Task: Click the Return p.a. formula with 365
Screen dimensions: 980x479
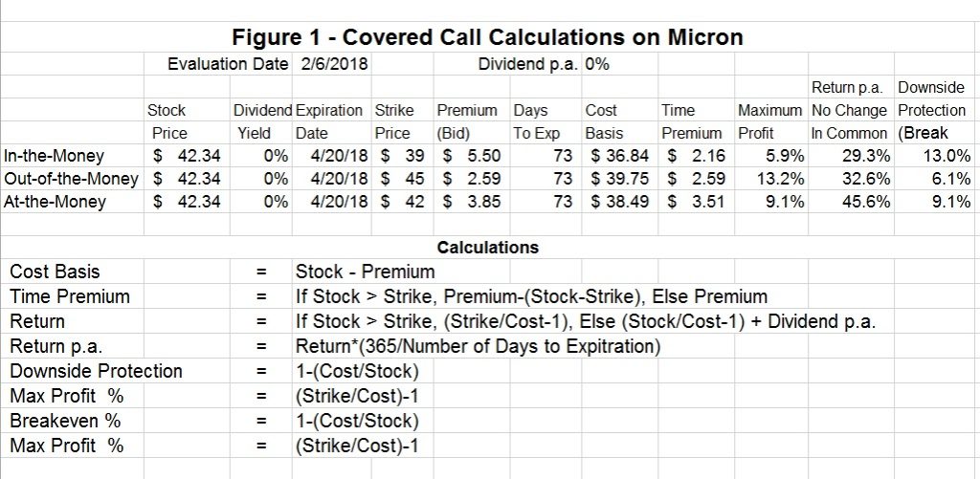Action: point(479,346)
